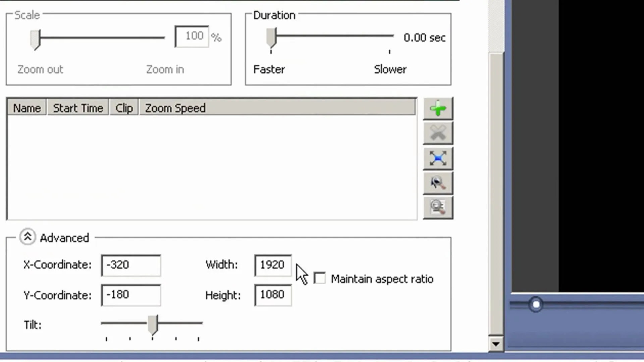Click the scrollbar down arrow
This screenshot has height=362, width=644.
[x=495, y=344]
